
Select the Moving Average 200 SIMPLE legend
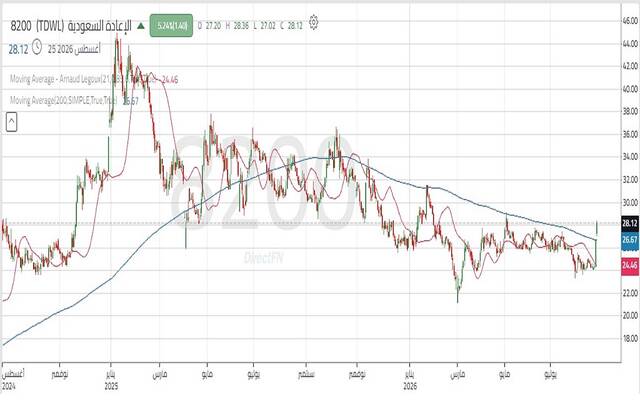point(74,100)
